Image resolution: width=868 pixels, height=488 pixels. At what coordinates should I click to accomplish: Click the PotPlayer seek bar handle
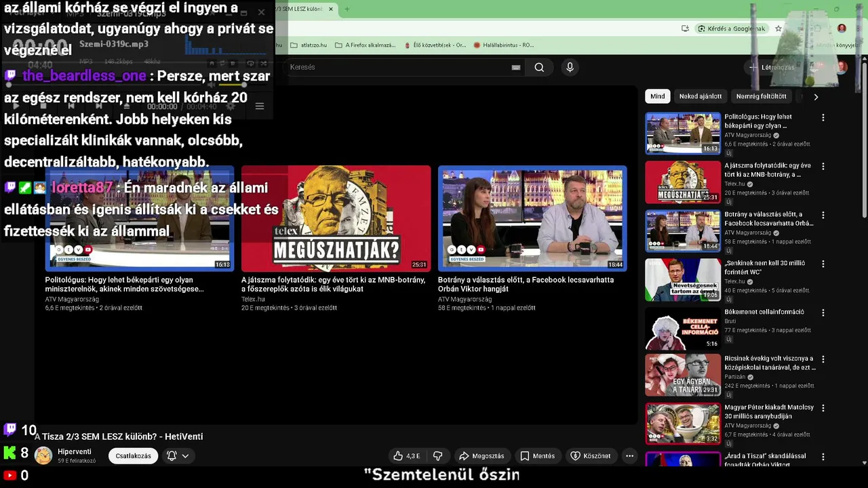9,85
